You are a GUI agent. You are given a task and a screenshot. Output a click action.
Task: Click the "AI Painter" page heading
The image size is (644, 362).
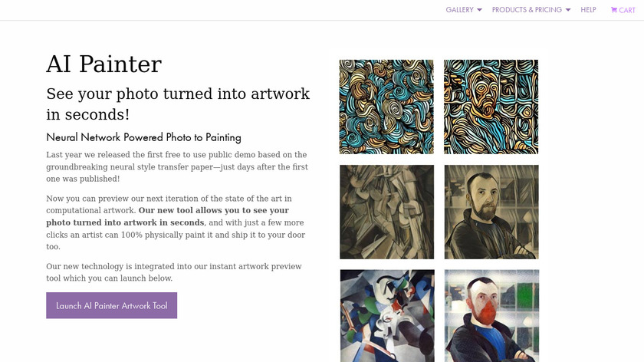(103, 64)
